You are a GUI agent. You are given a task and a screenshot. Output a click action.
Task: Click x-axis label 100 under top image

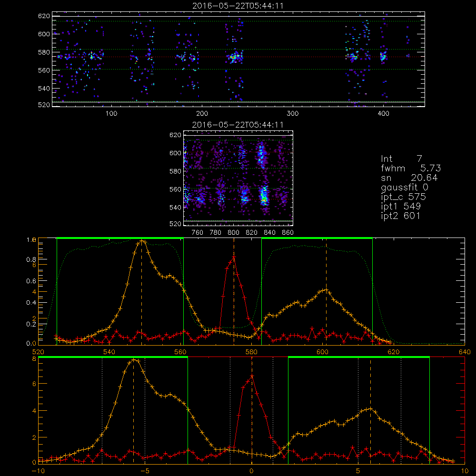click(111, 114)
